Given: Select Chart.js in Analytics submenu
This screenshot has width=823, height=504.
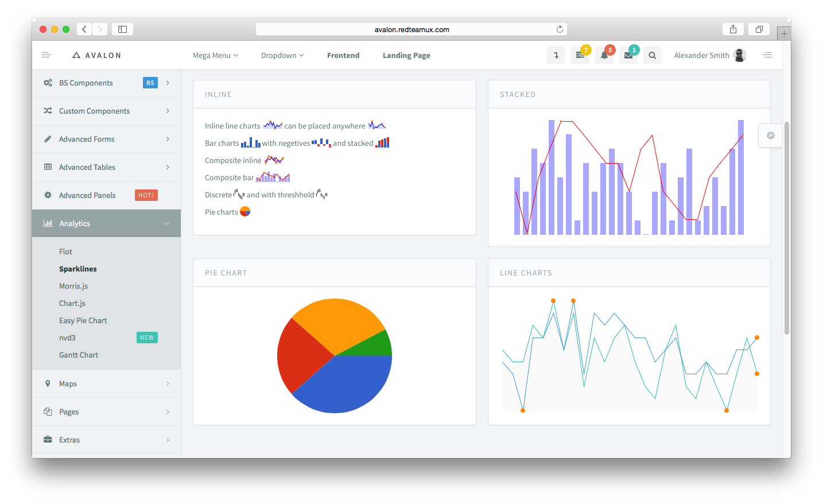Looking at the screenshot, I should click(72, 303).
